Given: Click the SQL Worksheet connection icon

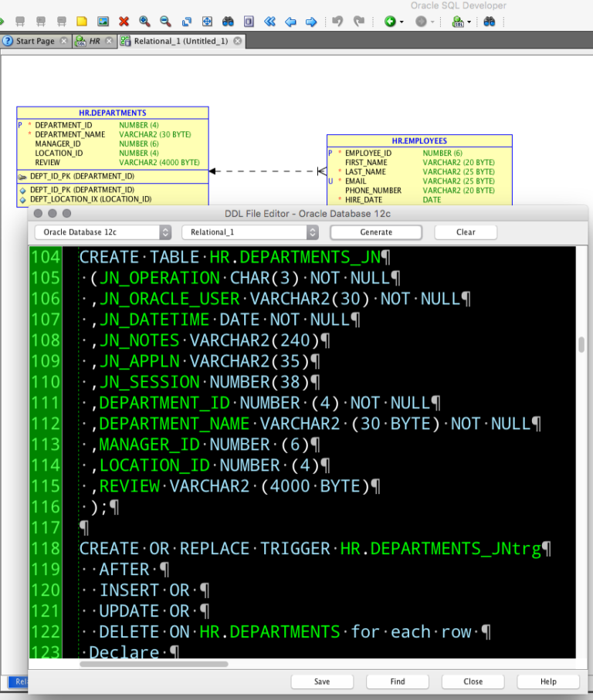Looking at the screenshot, I should (x=458, y=21).
